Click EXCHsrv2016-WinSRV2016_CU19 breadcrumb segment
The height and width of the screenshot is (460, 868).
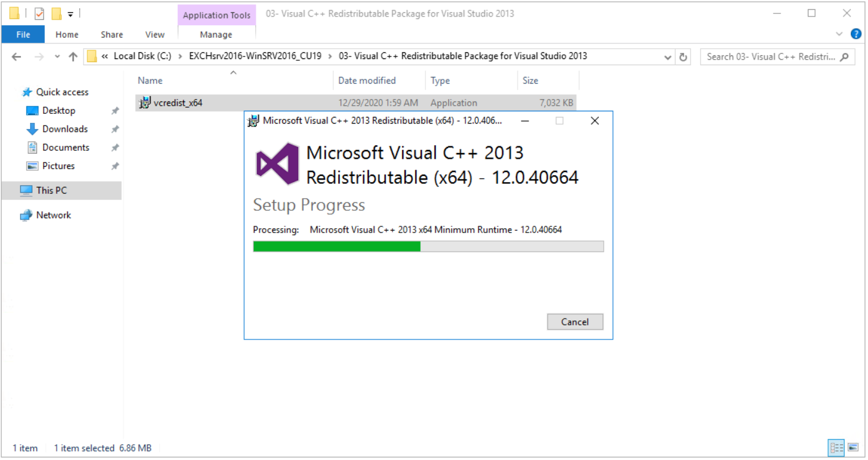tap(255, 56)
